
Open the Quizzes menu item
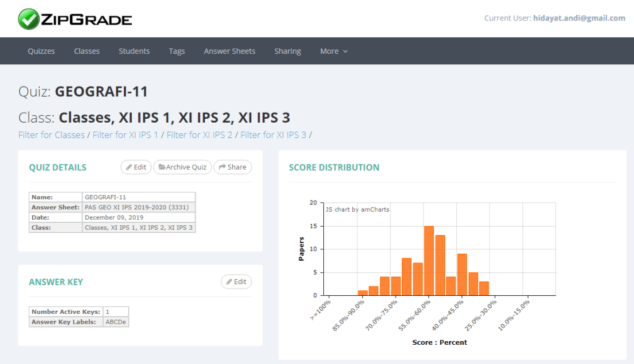[x=41, y=51]
